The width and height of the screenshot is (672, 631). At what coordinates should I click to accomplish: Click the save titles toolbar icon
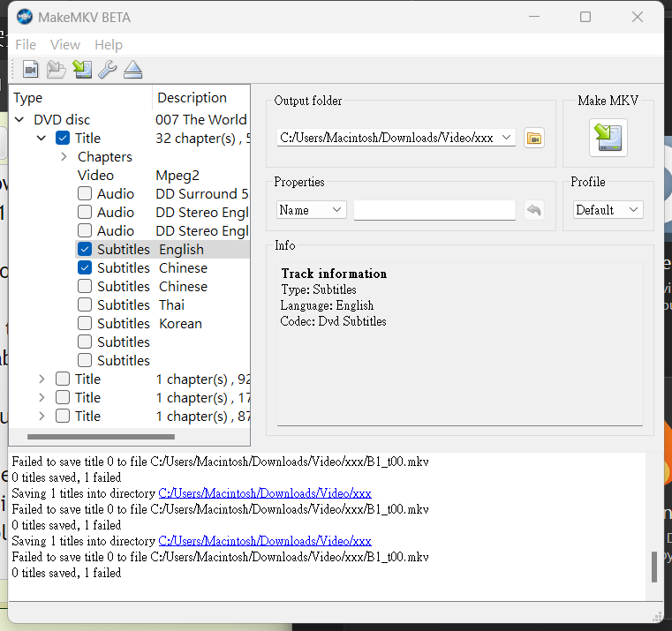click(x=82, y=69)
